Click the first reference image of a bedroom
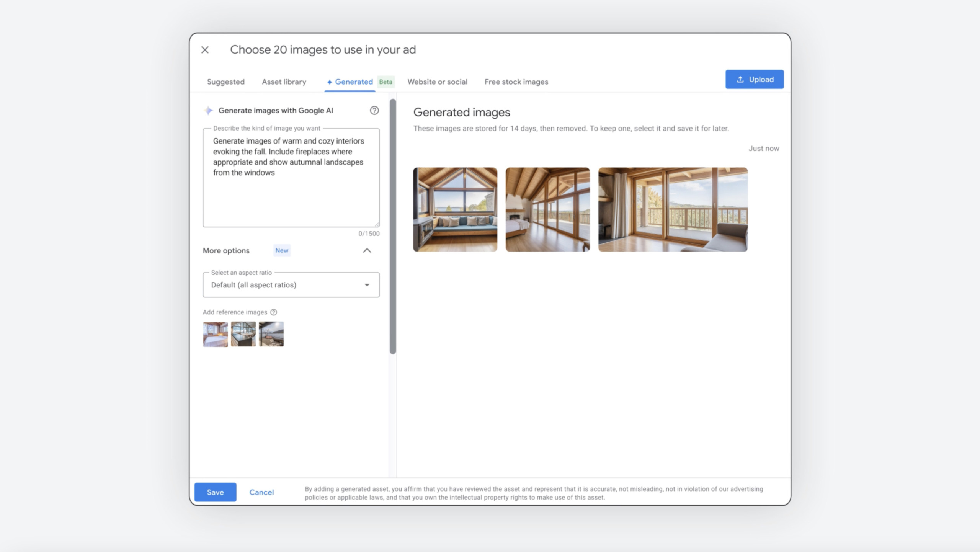Screen dimensions: 980x552 [215, 334]
